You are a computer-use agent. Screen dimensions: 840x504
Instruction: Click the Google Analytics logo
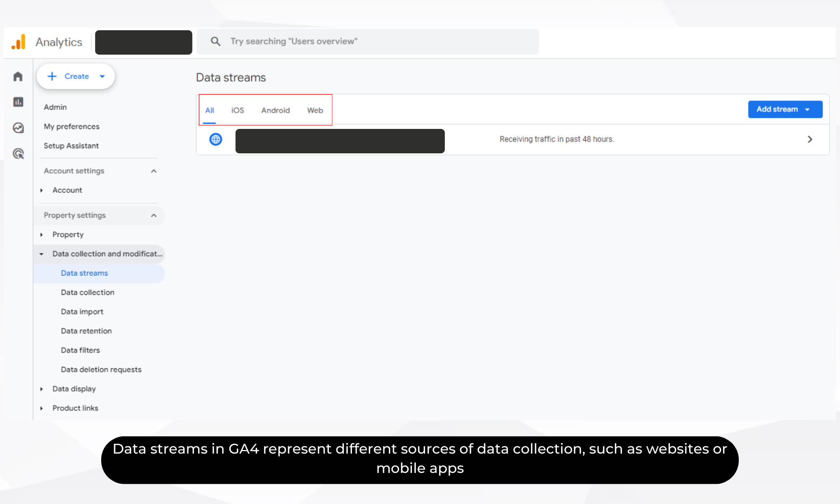click(18, 42)
